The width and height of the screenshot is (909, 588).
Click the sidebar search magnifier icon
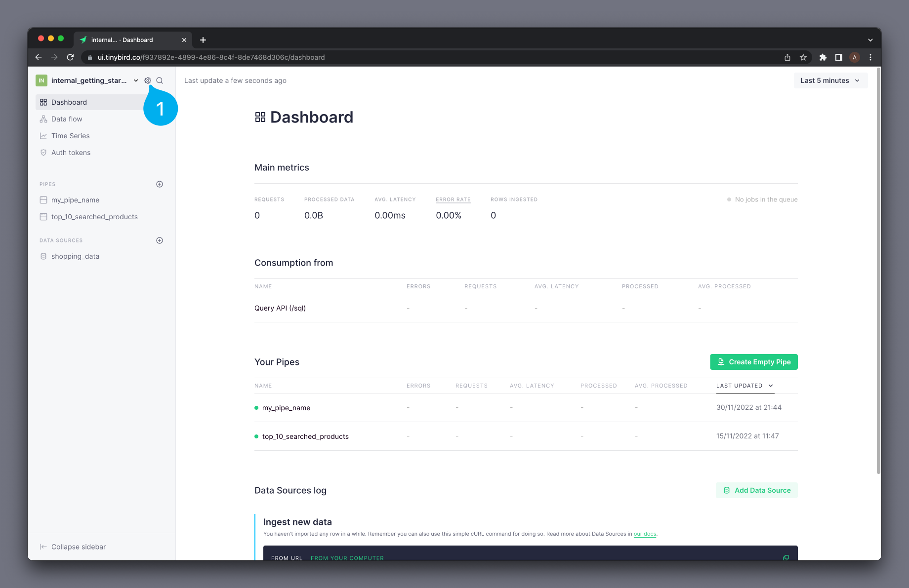tap(160, 80)
